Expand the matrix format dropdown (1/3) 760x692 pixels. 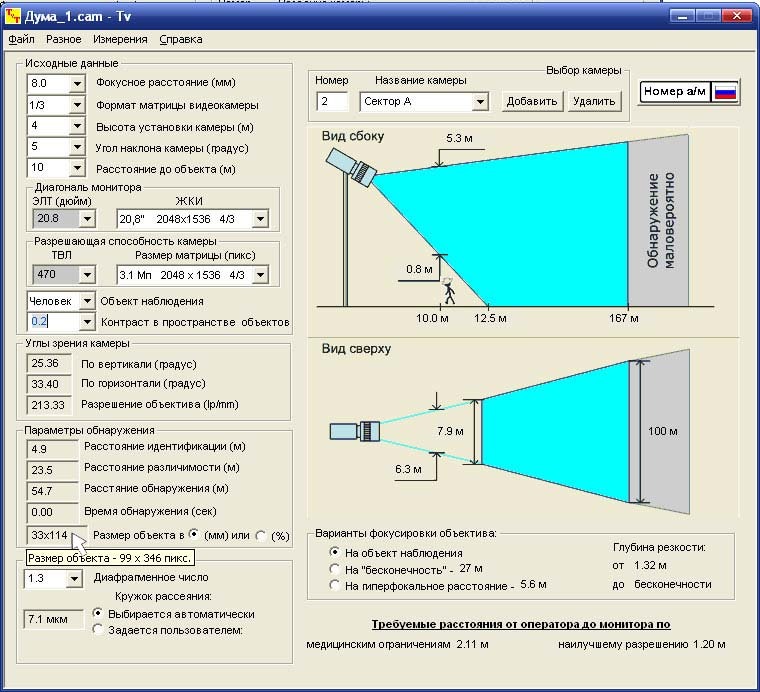[x=77, y=105]
